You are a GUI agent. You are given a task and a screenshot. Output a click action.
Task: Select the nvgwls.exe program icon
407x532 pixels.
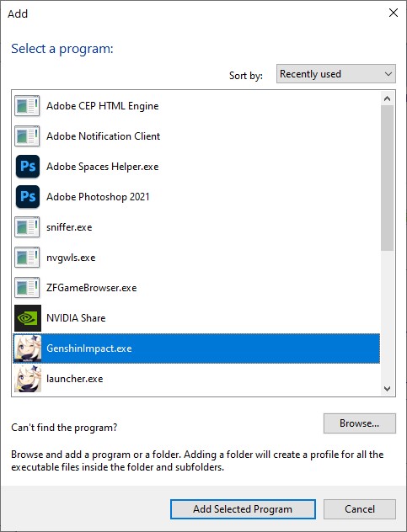click(27, 258)
